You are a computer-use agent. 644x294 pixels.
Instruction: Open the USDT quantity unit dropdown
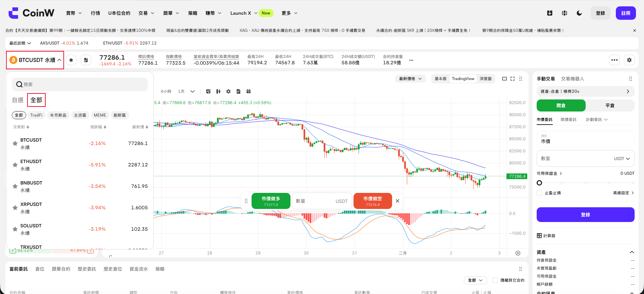[x=622, y=159]
